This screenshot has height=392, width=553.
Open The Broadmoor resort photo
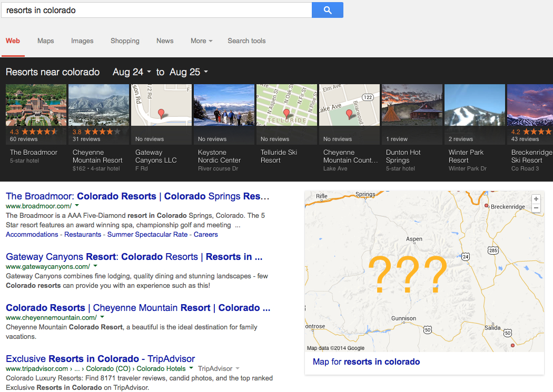coord(36,105)
